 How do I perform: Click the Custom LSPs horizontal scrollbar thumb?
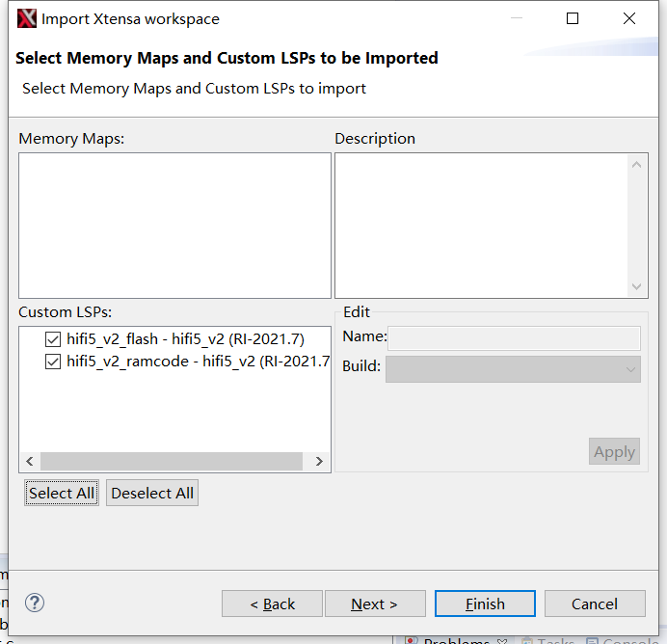click(x=172, y=462)
